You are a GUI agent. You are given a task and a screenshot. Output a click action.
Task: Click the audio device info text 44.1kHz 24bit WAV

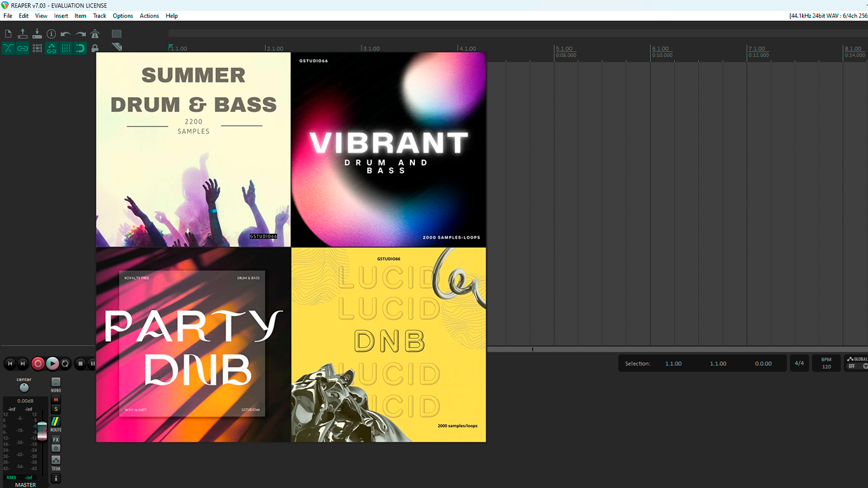(828, 16)
